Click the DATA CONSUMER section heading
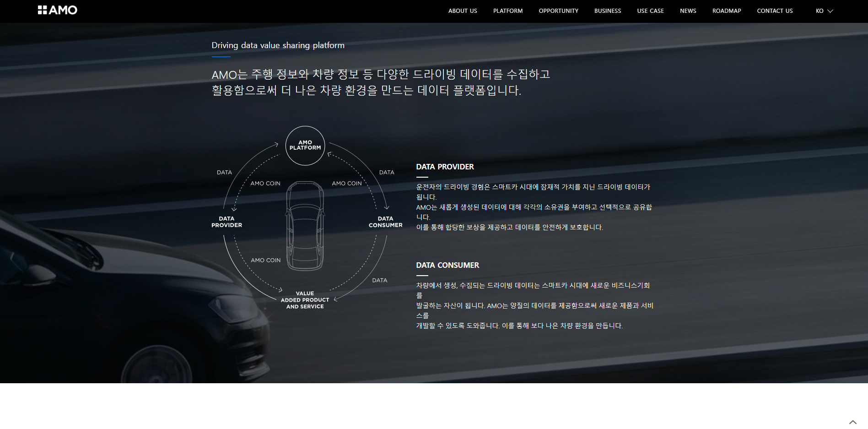868x429 pixels. pyautogui.click(x=447, y=266)
